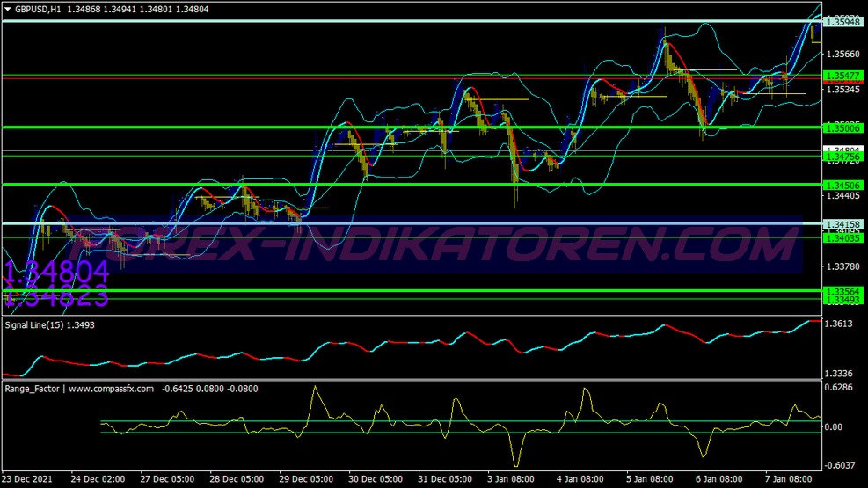Click the 7 Jan 08:00 time axis label
This screenshot has height=488, width=868.
pyautogui.click(x=788, y=478)
